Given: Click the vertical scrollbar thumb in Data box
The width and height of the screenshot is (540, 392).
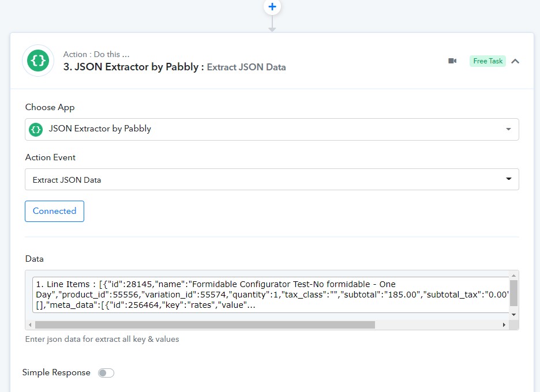Looking at the screenshot, I should coord(513,293).
